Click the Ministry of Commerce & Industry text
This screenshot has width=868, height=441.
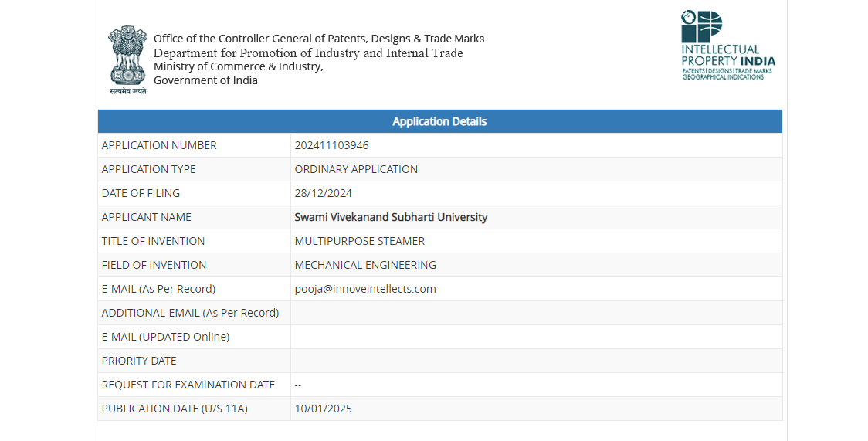click(x=238, y=66)
